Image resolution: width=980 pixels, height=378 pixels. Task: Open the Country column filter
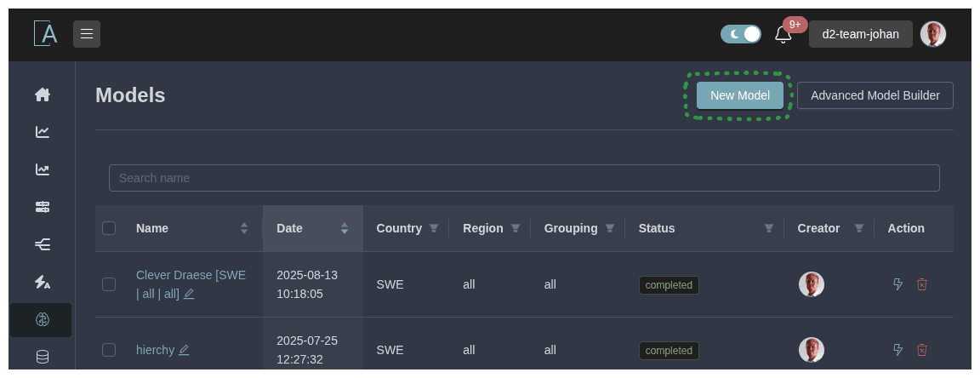[434, 228]
